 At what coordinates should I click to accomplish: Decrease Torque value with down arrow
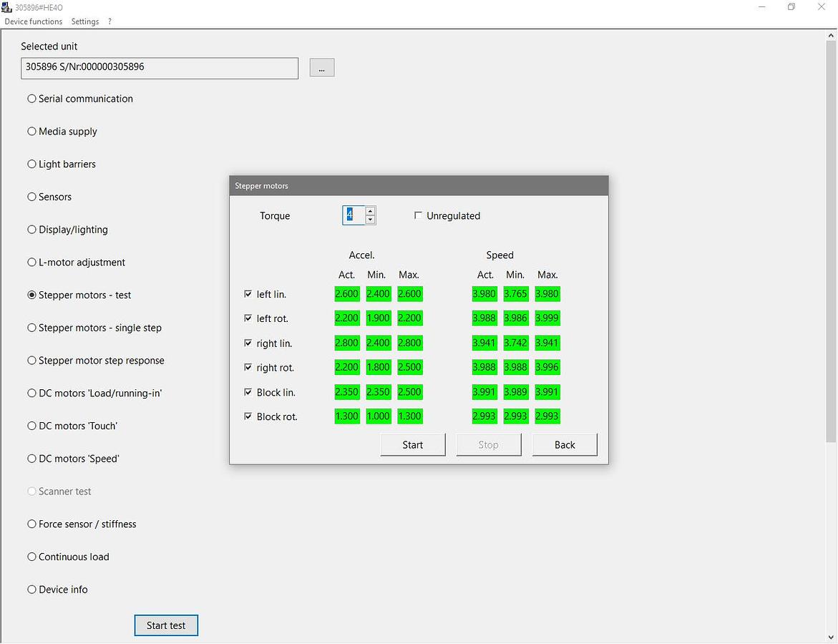point(370,220)
